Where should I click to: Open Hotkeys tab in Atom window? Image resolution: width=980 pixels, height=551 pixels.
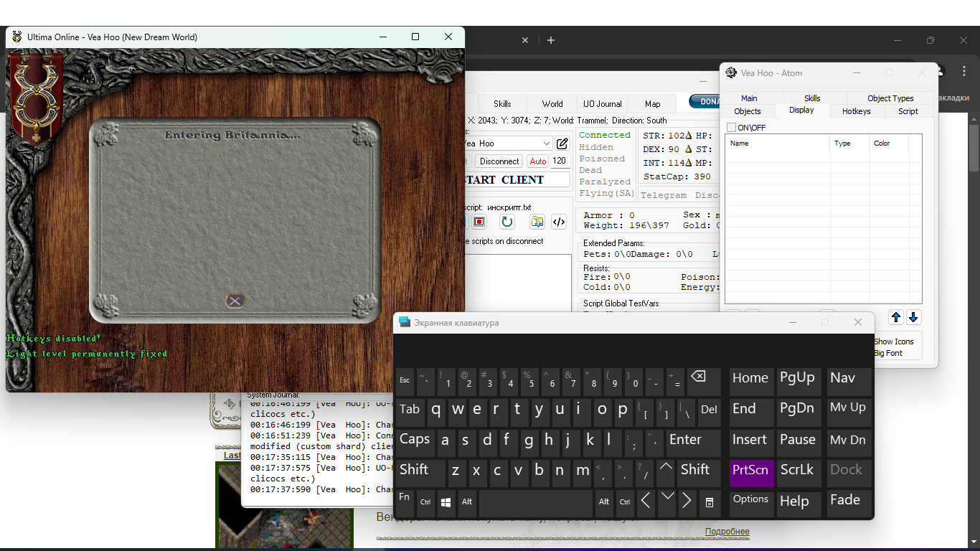coord(856,111)
